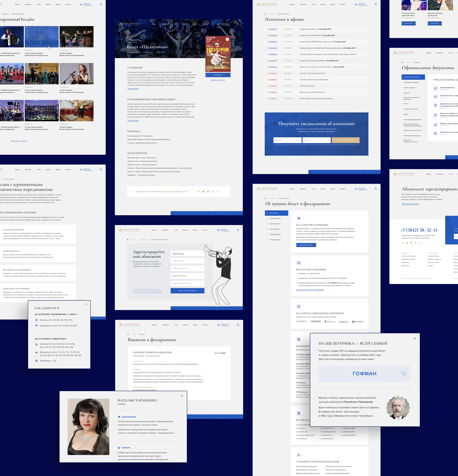The width and height of the screenshot is (458, 476).
Task: Copy the ГОФМАН promo code icon
Action: click(403, 373)
